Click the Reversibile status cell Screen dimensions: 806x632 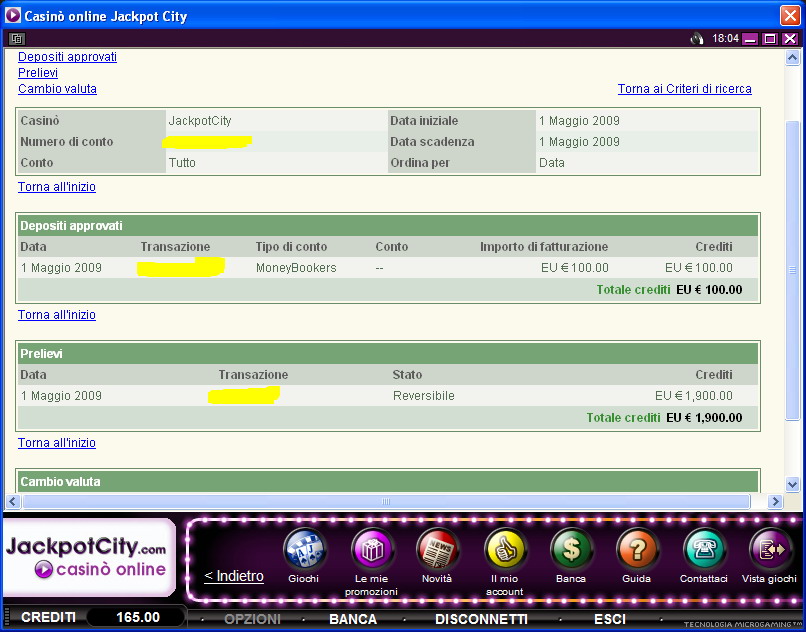[424, 396]
